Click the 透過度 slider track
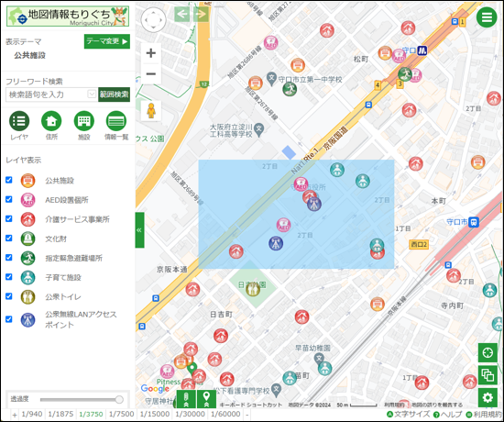This screenshot has height=422, width=504. point(79,399)
